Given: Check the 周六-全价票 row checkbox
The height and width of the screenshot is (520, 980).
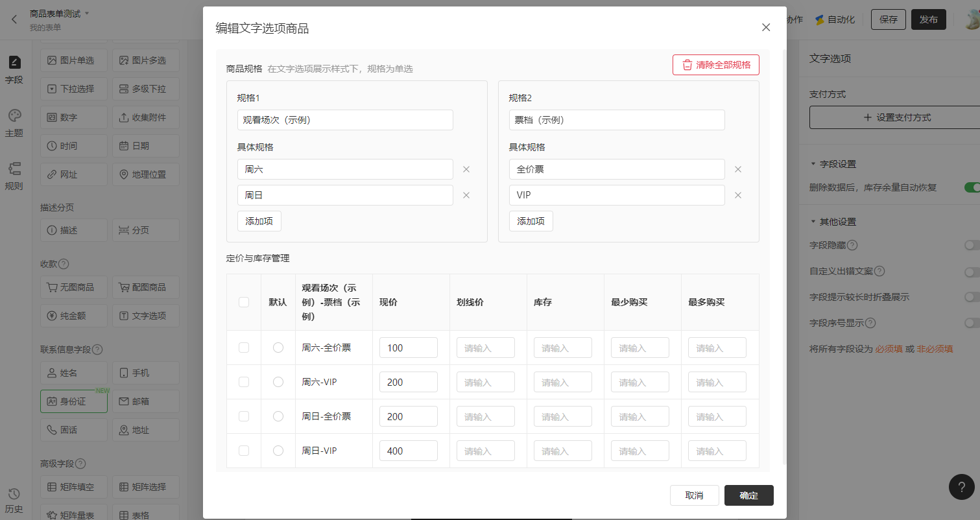Looking at the screenshot, I should 244,348.
